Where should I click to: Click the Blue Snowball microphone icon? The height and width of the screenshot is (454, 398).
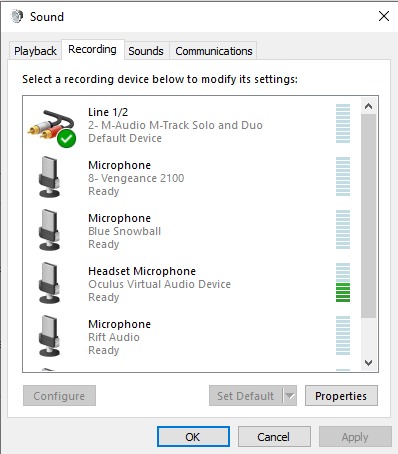click(49, 230)
